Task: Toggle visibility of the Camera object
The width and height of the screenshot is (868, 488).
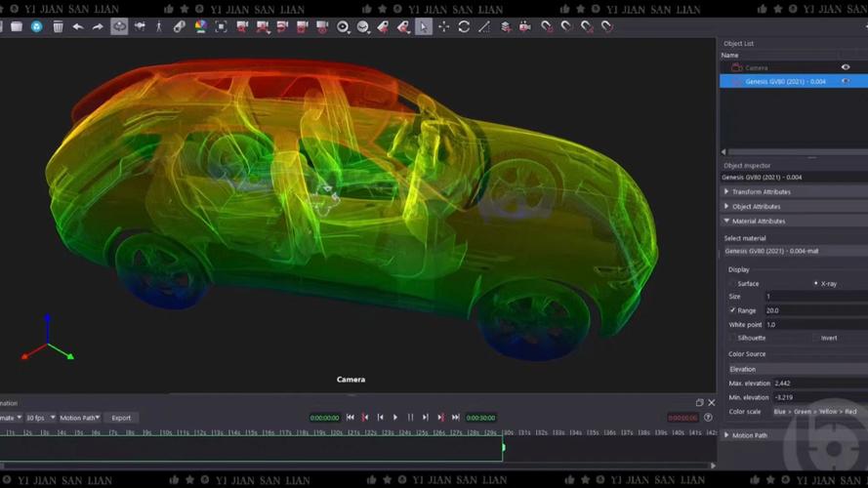Action: [x=846, y=67]
